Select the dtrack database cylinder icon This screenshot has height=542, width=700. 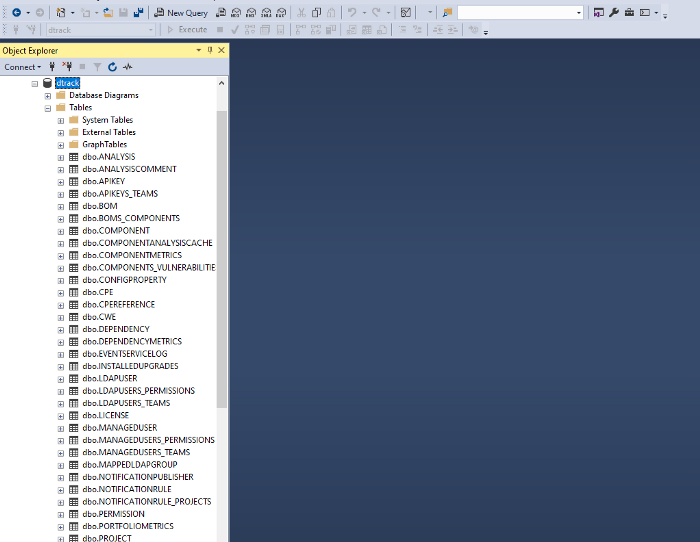click(x=47, y=83)
